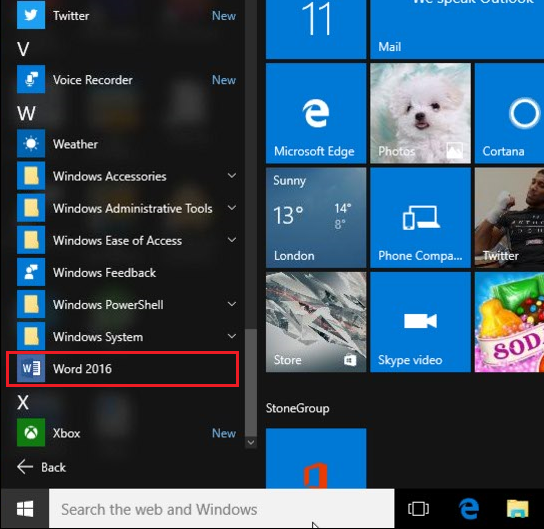Screen dimensions: 544x529
Task: Open the green Xbox app icon
Action: click(x=31, y=432)
